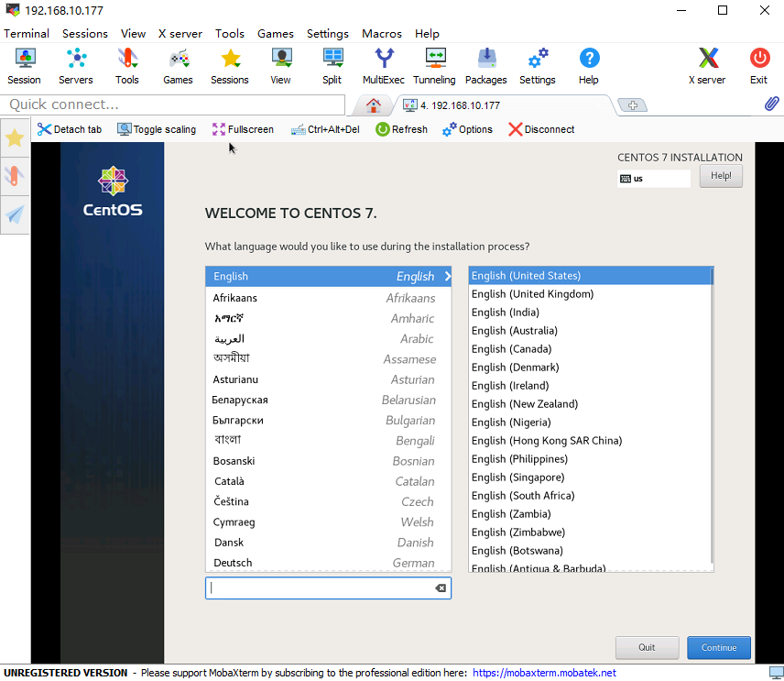The height and width of the screenshot is (681, 784).
Task: Choose English (United States) locale
Action: point(589,276)
